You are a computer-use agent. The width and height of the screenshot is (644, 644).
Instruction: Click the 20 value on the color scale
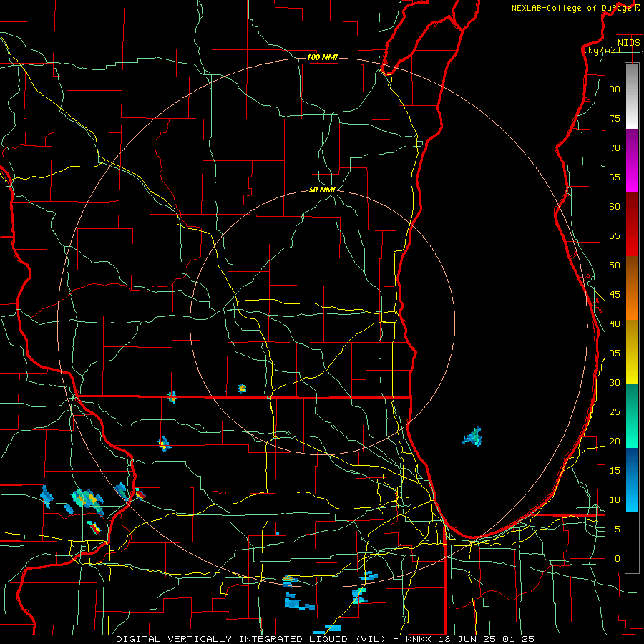point(615,441)
